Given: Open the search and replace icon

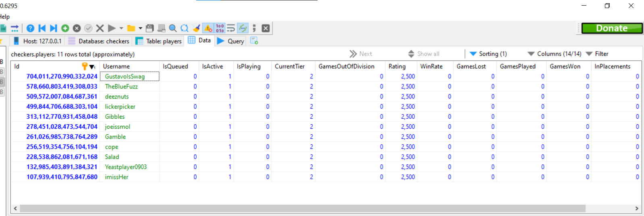Looking at the screenshot, I should click(185, 28).
